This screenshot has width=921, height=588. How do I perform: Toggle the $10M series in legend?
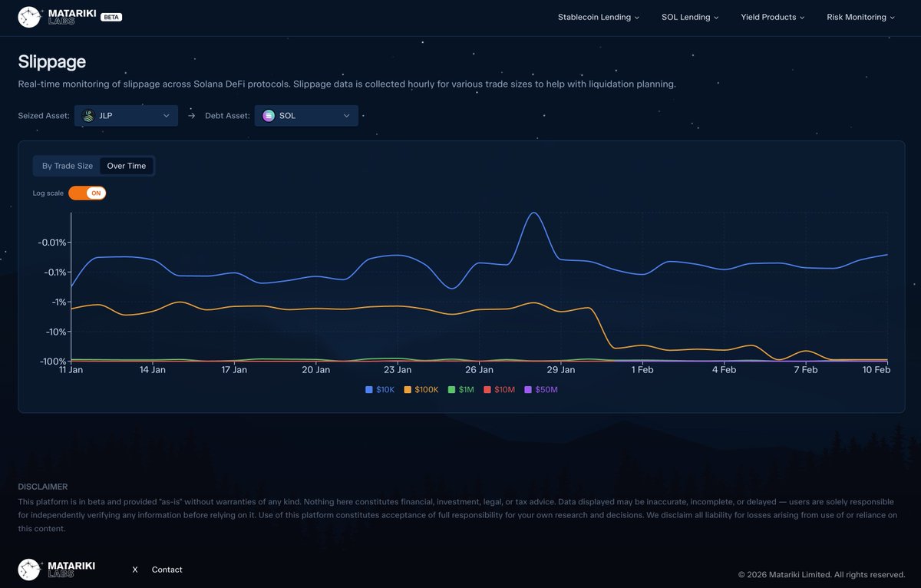(x=500, y=390)
